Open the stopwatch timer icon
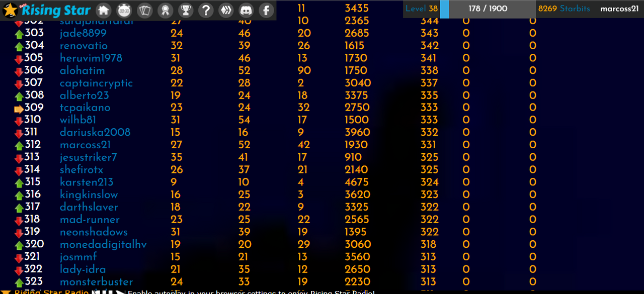 (x=124, y=10)
